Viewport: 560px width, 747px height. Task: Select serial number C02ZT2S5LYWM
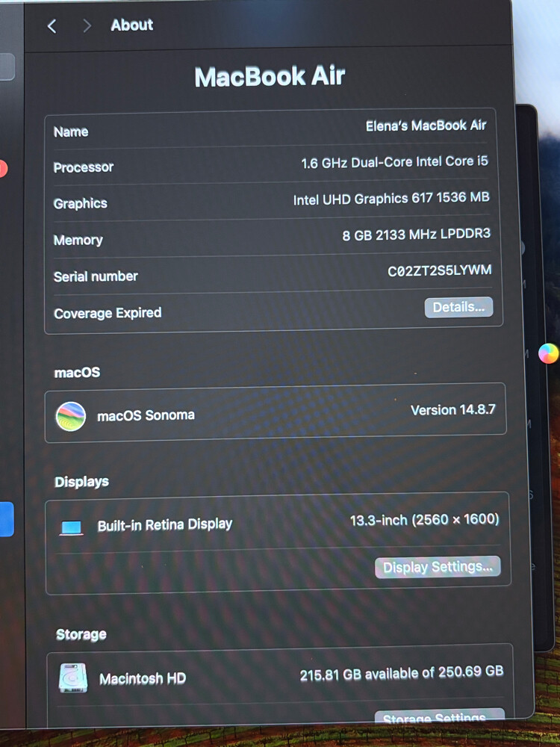click(439, 270)
